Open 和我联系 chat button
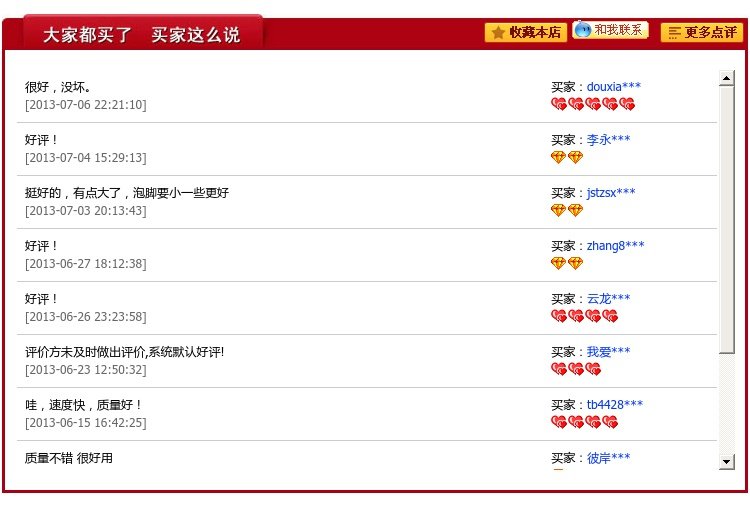Screen dimensions: 750x528 [x=610, y=30]
